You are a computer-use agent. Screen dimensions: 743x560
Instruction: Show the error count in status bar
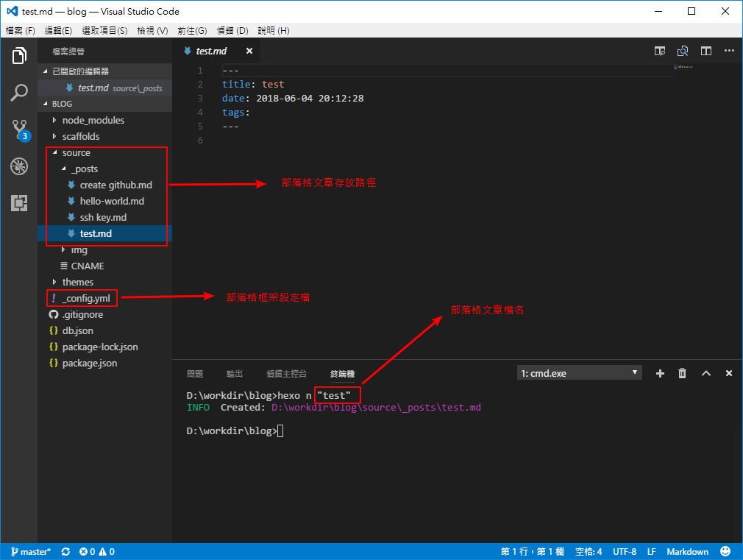click(88, 551)
